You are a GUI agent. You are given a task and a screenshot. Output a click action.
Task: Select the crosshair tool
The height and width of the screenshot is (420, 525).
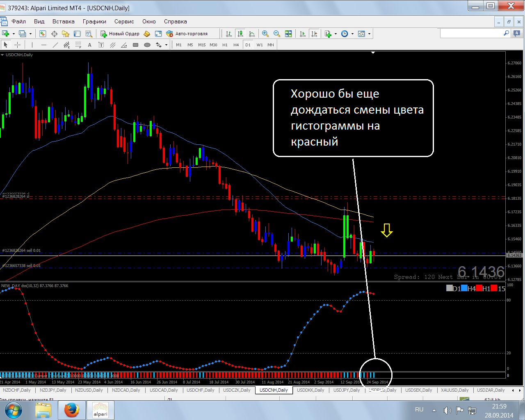point(17,45)
